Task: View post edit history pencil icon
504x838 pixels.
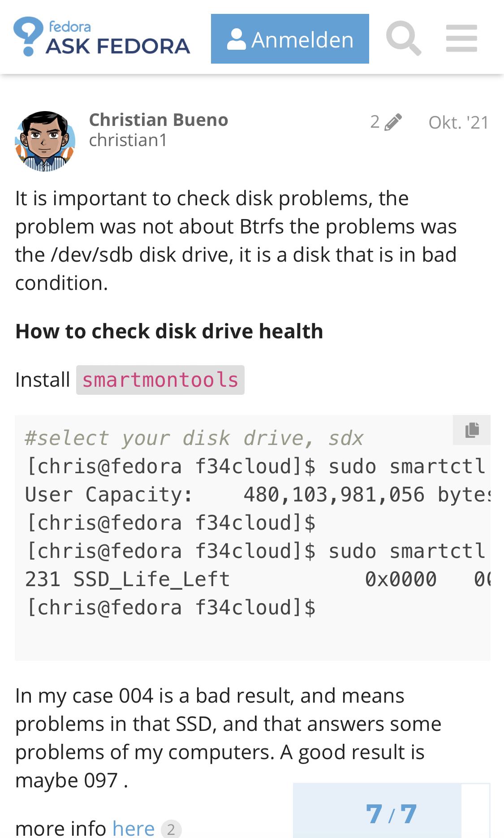Action: [393, 122]
